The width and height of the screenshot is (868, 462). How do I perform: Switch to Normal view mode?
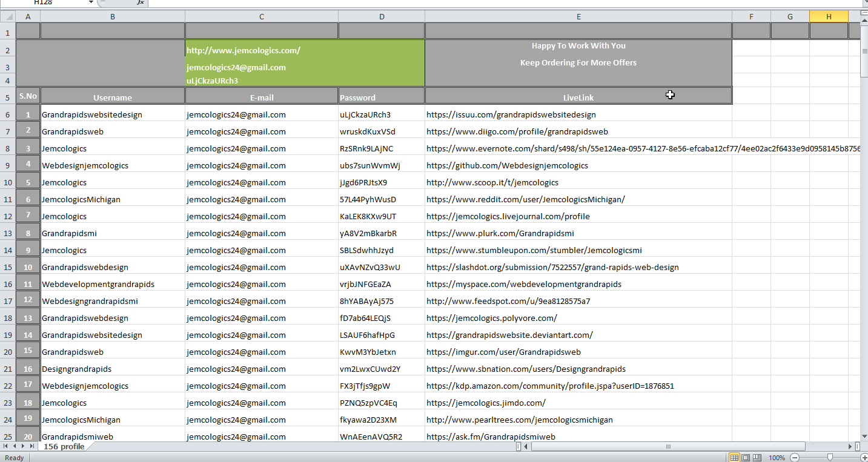[x=734, y=458]
